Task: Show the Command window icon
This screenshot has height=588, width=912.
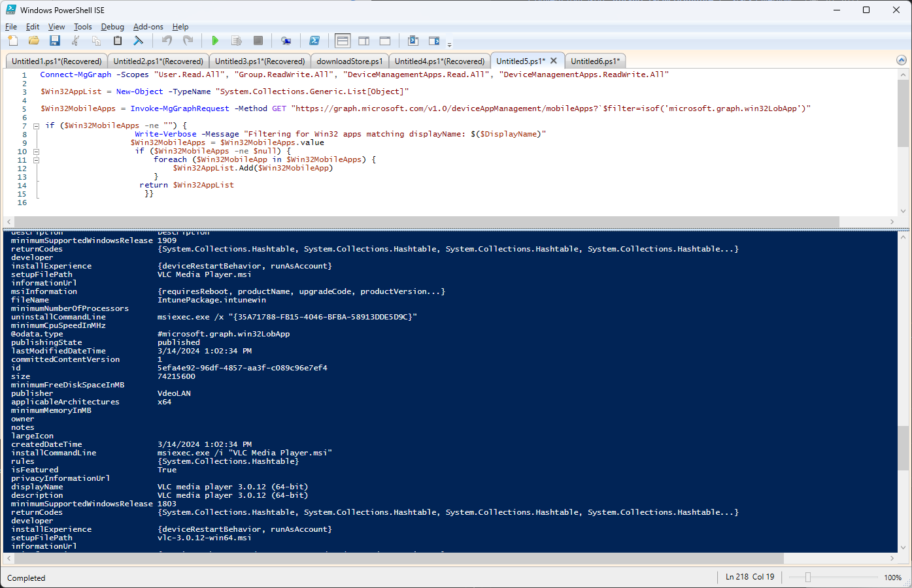Action: point(413,41)
